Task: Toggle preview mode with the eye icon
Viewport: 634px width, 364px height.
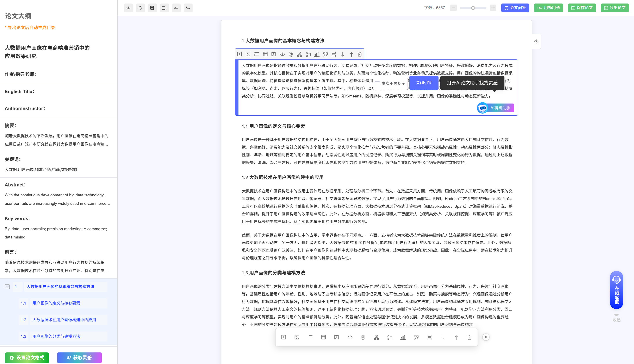Action: point(128,8)
